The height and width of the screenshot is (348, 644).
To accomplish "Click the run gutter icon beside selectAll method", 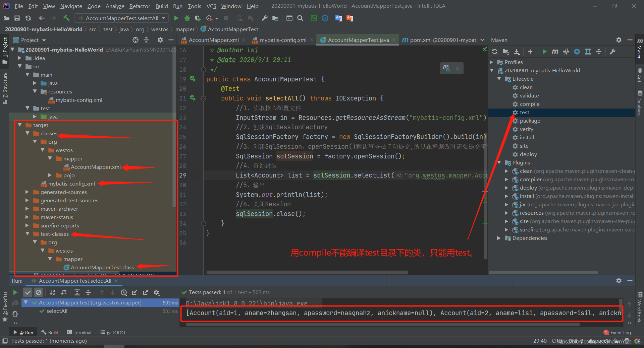I will [x=193, y=98].
